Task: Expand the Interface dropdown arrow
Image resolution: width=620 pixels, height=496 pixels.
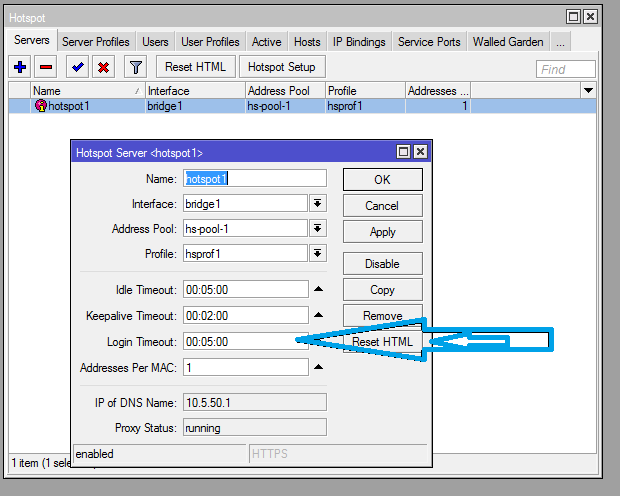Action: tap(318, 203)
